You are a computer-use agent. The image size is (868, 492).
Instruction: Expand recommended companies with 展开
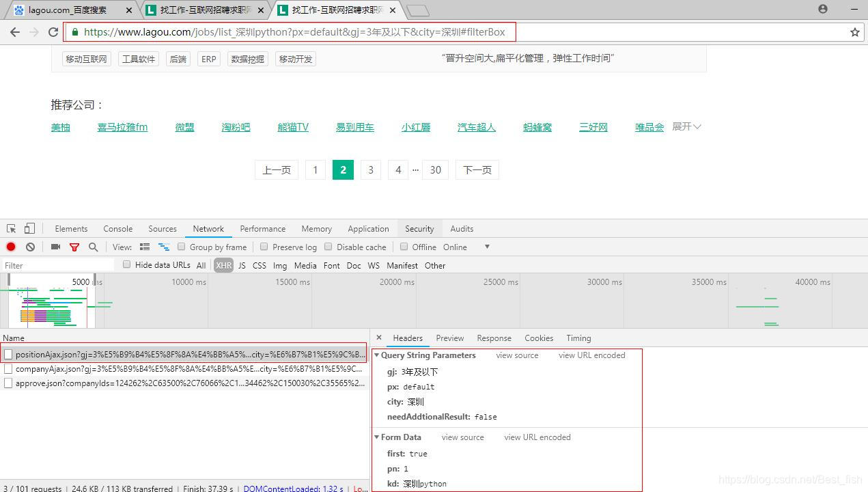coord(686,126)
